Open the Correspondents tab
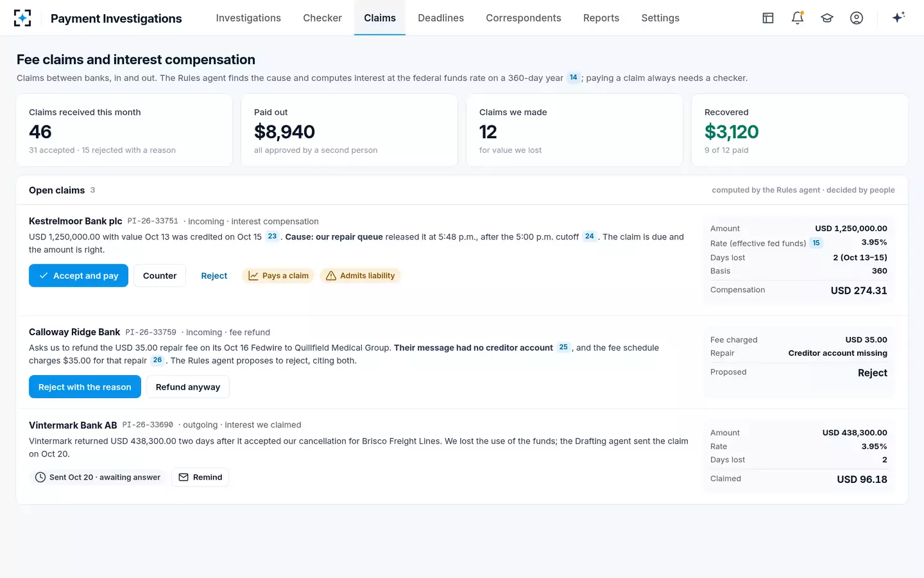This screenshot has height=578, width=924. click(524, 18)
